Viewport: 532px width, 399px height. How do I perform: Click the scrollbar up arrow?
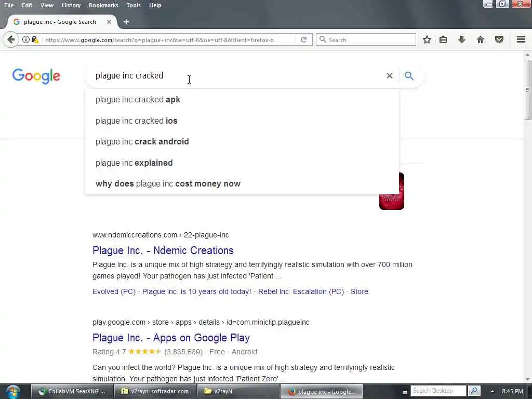click(x=527, y=55)
